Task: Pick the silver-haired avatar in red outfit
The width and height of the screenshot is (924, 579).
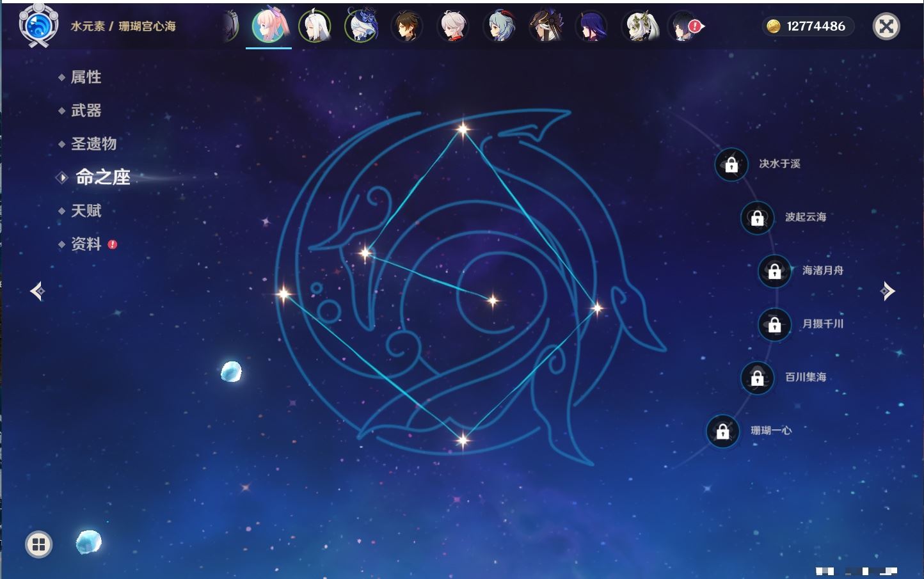Action: pos(453,26)
